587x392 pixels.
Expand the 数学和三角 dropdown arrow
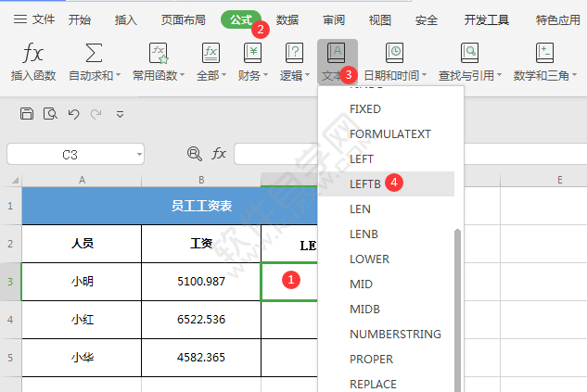point(574,76)
